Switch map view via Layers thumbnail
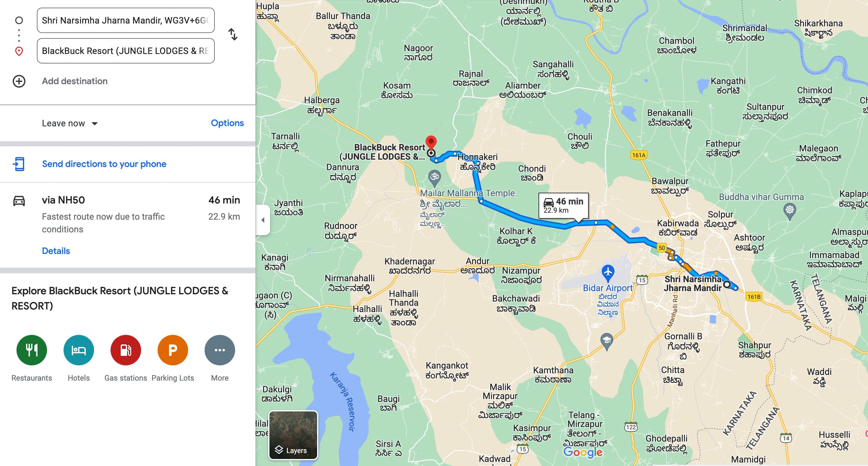Viewport: 868px width, 466px height. pos(293,435)
